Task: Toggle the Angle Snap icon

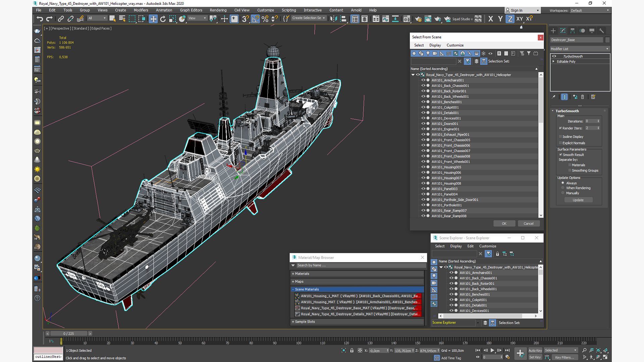Action: coord(255,19)
